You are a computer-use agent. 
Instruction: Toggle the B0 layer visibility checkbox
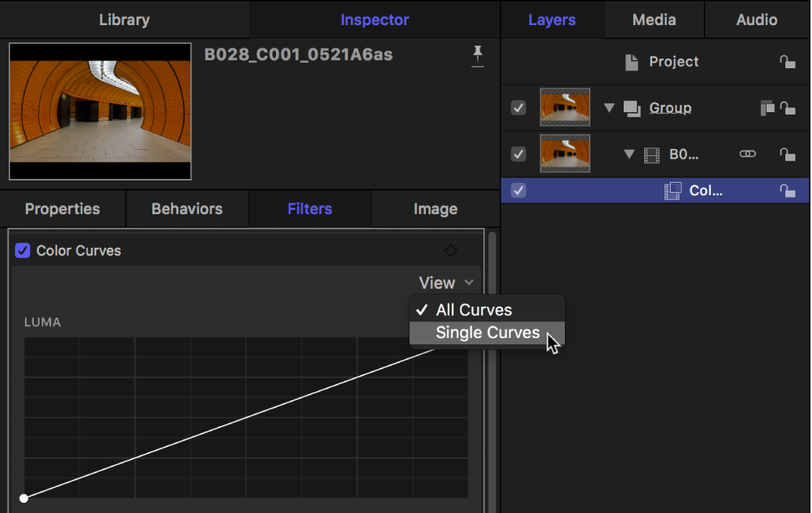tap(518, 154)
